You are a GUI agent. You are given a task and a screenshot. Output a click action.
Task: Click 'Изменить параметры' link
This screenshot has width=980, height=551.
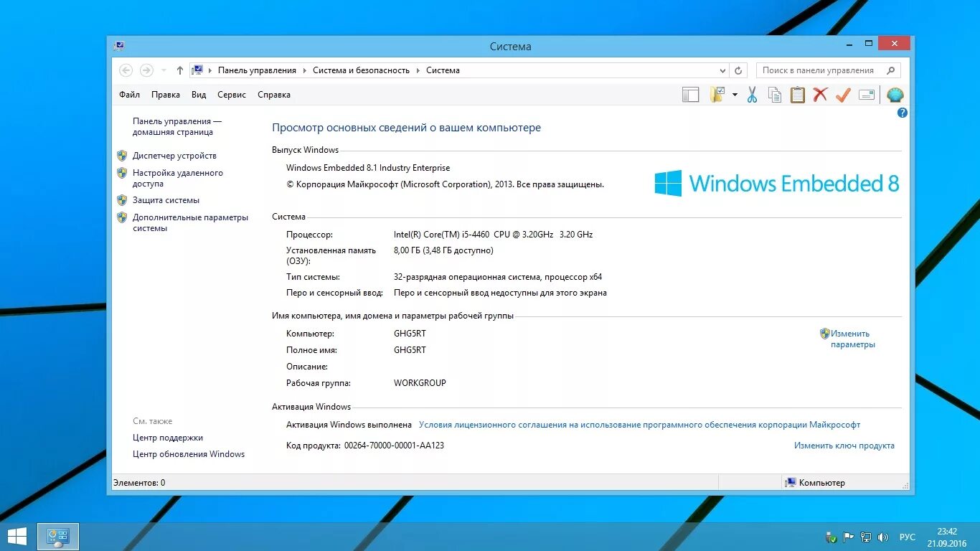pos(852,339)
